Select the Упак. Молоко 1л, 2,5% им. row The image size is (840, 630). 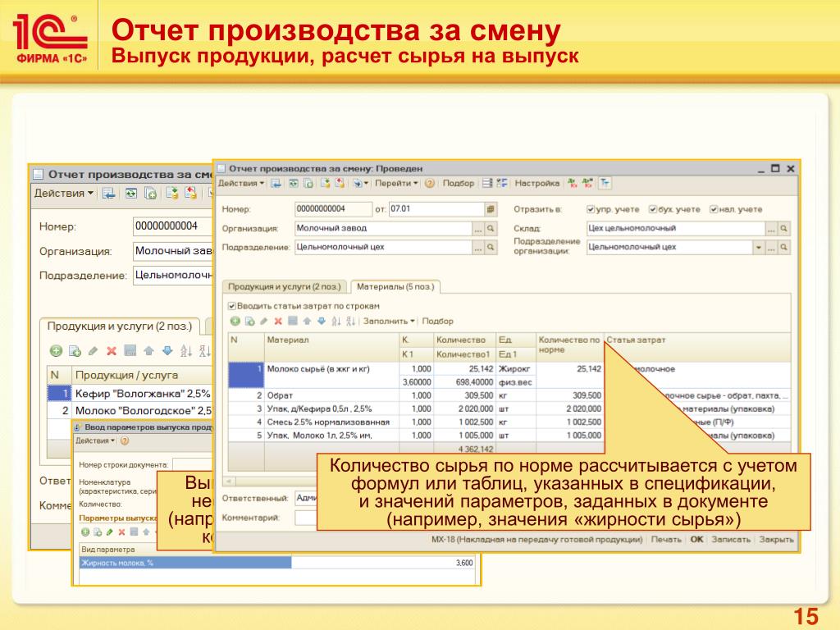[509, 436]
